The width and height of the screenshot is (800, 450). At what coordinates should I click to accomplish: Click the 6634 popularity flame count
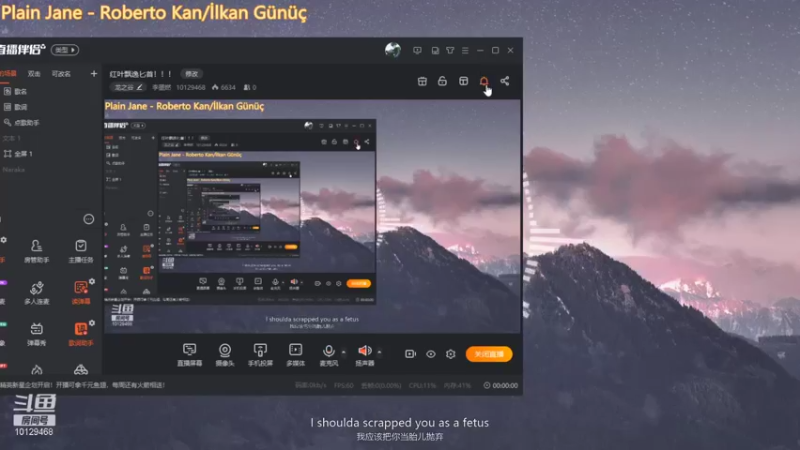coord(223,87)
